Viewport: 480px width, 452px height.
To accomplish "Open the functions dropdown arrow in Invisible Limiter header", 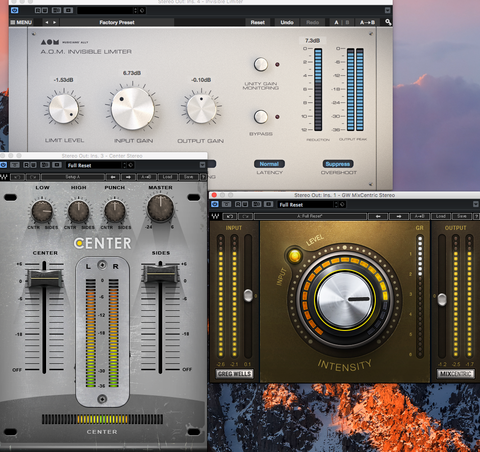I will point(387,10).
